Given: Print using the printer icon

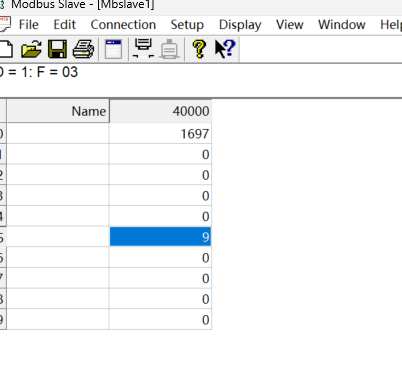Looking at the screenshot, I should tap(83, 49).
